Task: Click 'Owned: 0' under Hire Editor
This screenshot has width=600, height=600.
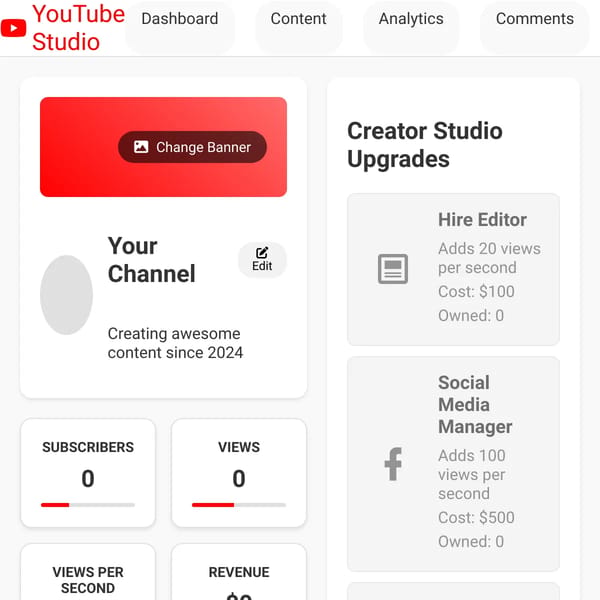Action: tap(471, 316)
